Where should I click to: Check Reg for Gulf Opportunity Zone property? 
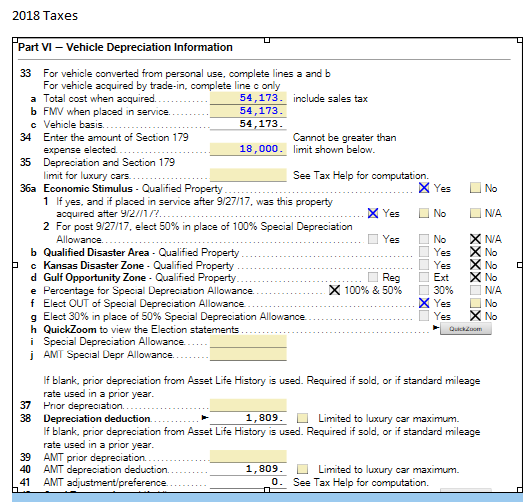pos(373,277)
